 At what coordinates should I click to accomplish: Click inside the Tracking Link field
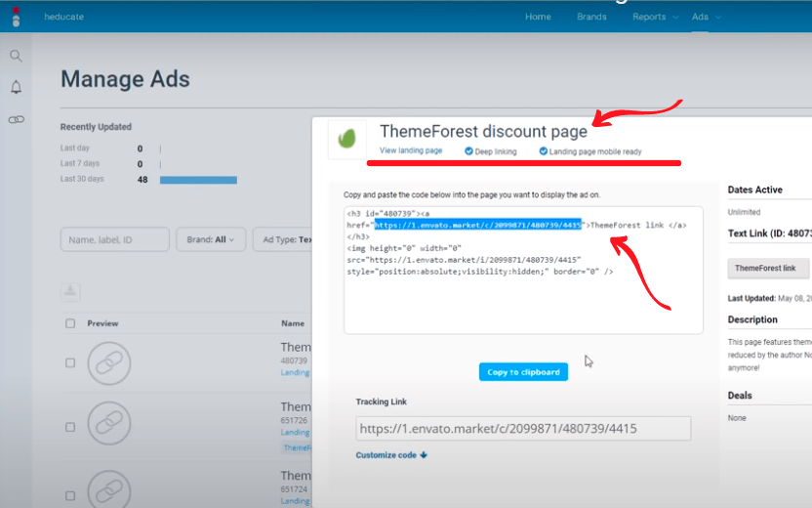[523, 429]
